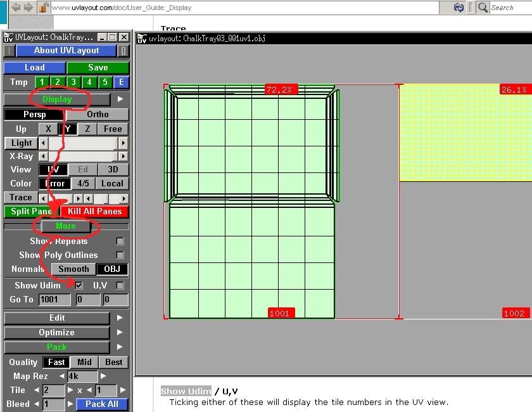Click the About UVLayout button

pos(66,51)
